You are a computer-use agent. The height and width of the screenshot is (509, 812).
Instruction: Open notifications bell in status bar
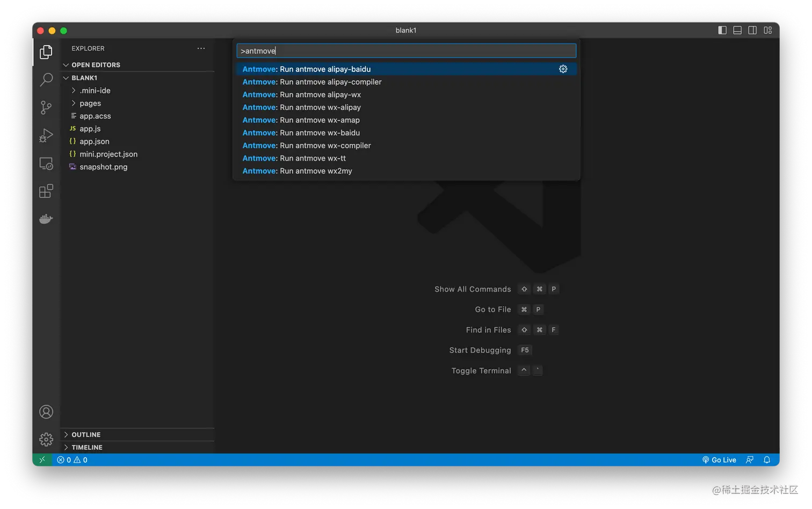click(767, 460)
